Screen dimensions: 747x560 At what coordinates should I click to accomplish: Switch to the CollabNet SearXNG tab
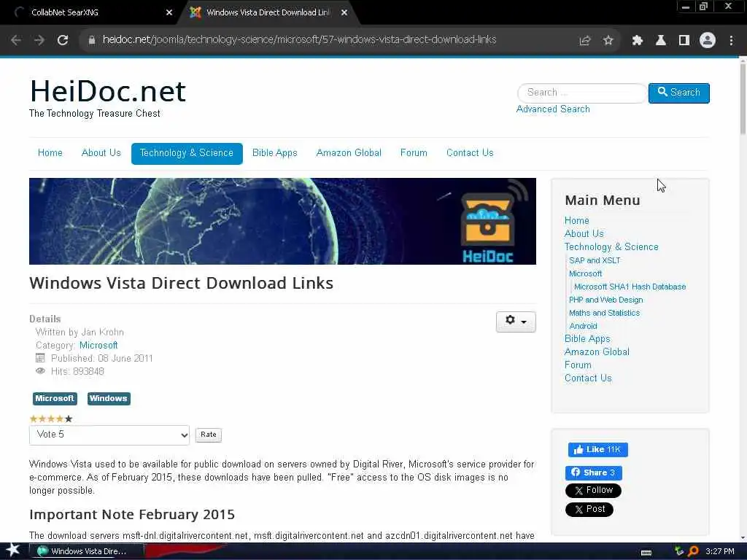point(90,13)
